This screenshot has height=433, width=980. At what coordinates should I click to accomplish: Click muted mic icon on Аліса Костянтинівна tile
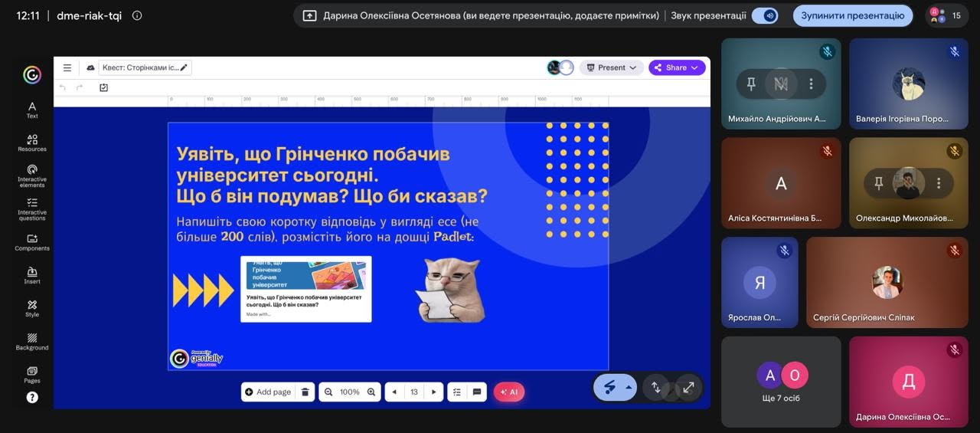827,151
